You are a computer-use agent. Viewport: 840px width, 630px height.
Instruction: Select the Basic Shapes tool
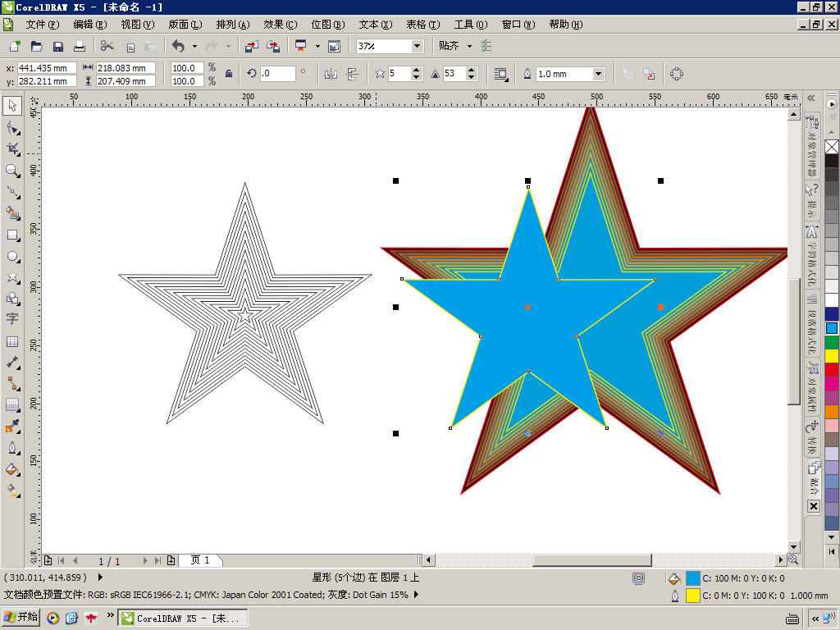coord(13,299)
